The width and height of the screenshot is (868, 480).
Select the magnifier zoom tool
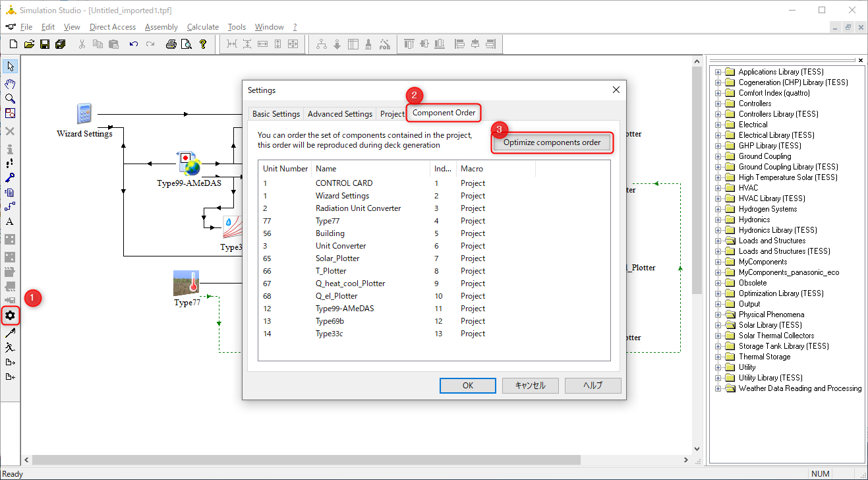10,98
